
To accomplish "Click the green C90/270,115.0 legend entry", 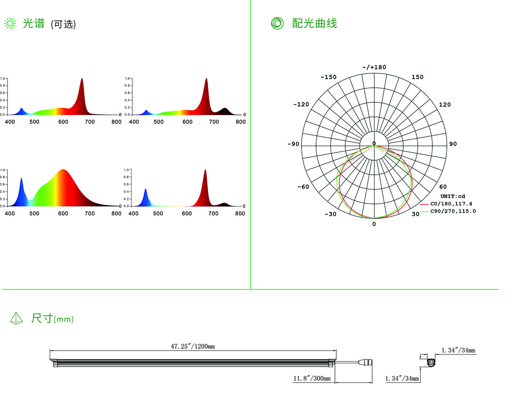I will 448,211.
